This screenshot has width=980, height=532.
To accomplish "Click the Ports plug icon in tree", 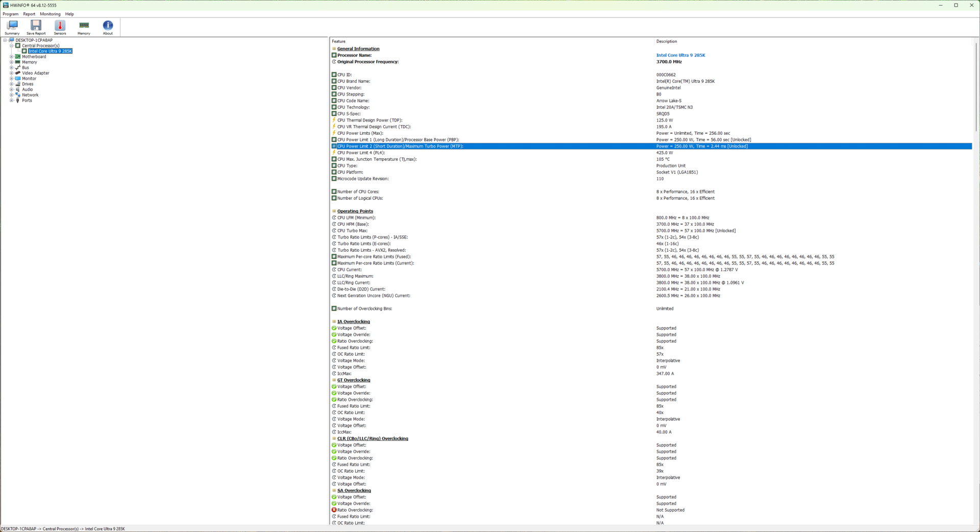I will coord(18,101).
